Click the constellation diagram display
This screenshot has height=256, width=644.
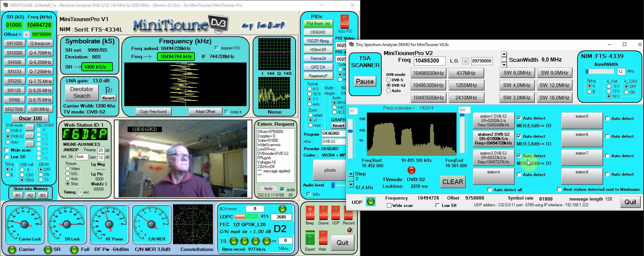tap(193, 224)
